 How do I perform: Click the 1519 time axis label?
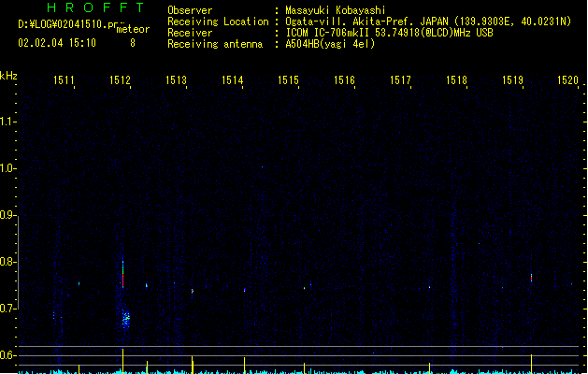point(512,80)
